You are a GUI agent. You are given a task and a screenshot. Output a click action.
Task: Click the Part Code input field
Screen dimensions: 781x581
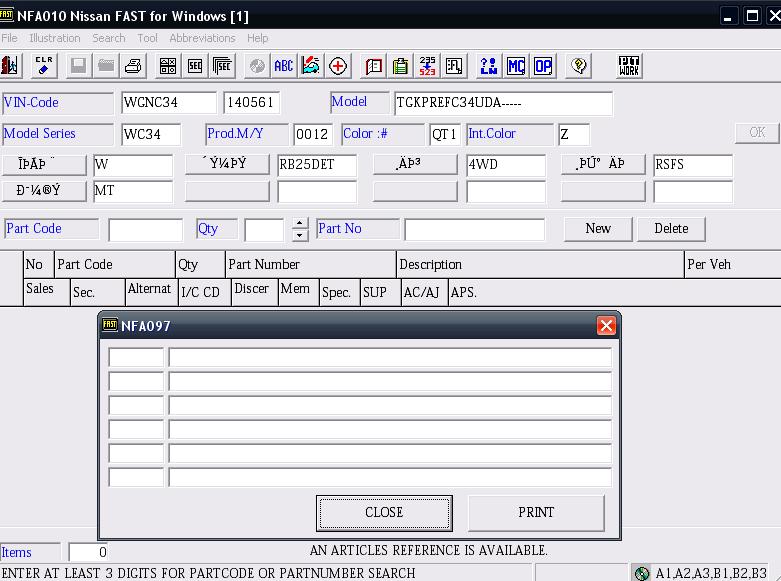[145, 230]
